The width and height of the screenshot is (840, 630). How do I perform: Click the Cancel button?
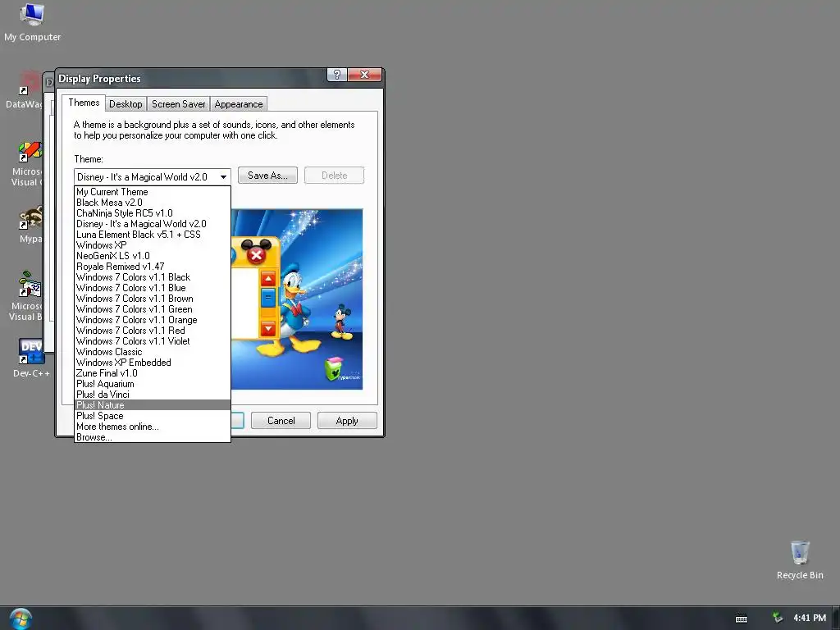[x=281, y=421]
